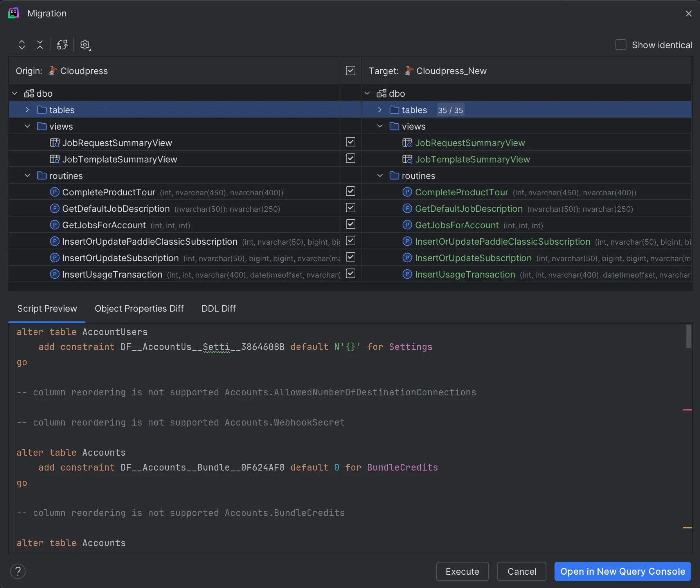The image size is (700, 588).
Task: Collapse the routines node in the target tree
Action: pyautogui.click(x=379, y=175)
